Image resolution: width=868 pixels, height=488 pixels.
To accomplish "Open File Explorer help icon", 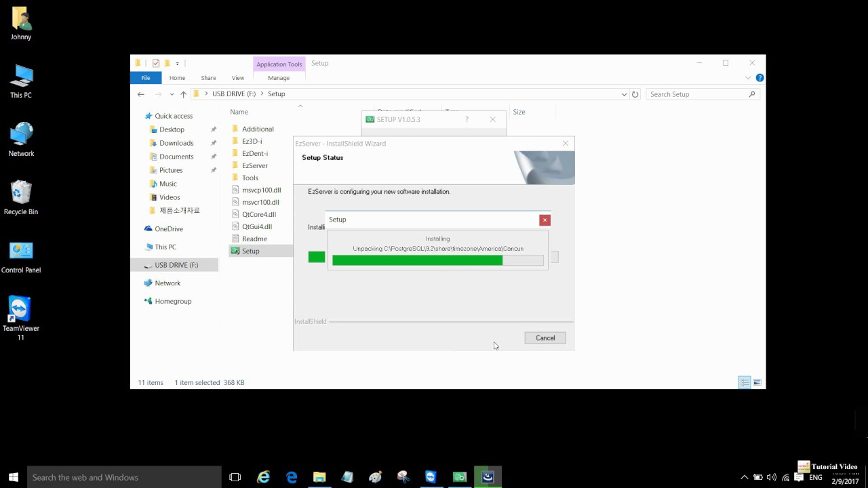I will [x=759, y=78].
